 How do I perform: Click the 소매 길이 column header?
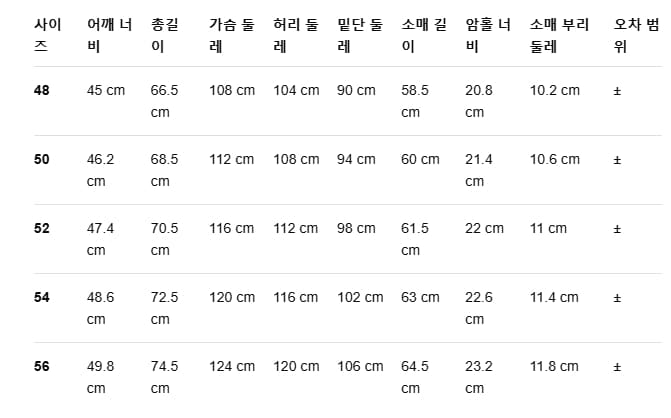pos(424,35)
